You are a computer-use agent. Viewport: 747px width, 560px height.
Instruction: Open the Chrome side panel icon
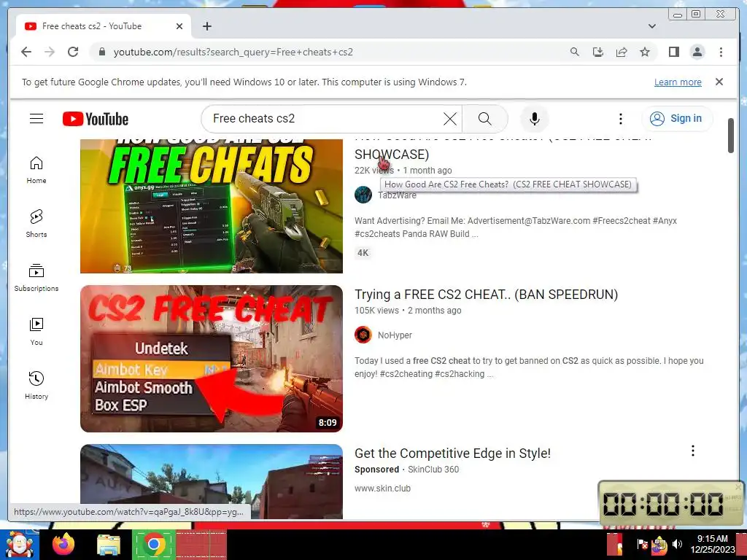pyautogui.click(x=673, y=52)
